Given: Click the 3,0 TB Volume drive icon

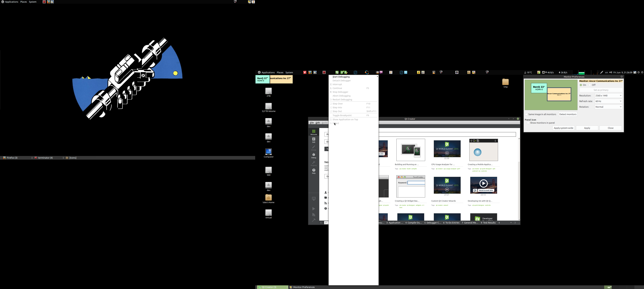Looking at the screenshot, I should tap(269, 107).
